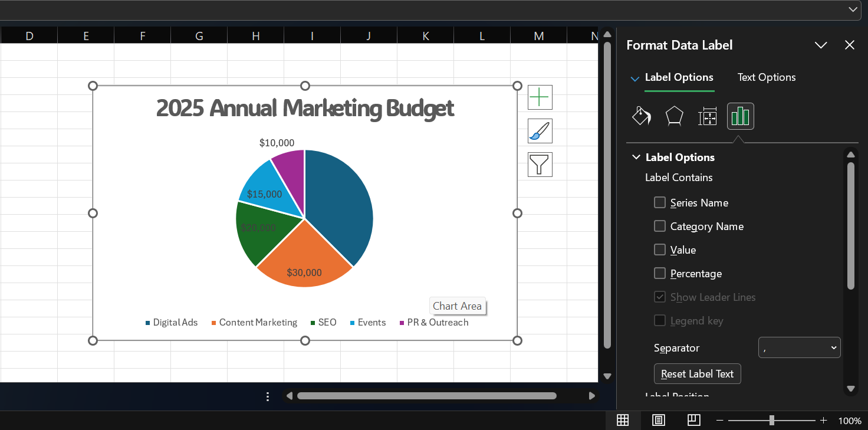Viewport: 868px width, 430px height.
Task: Select the Size & Properties icon
Action: 707,116
